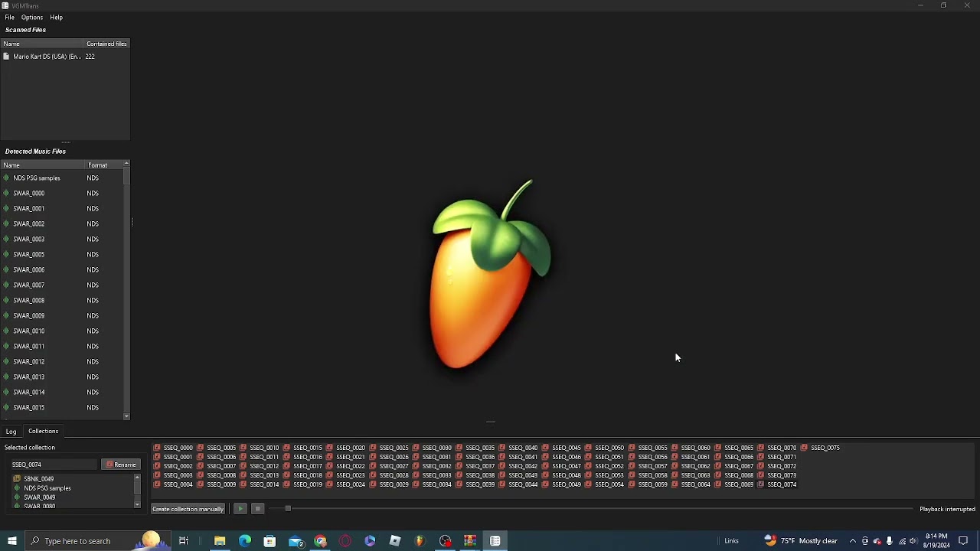Select the SSEQ_0019 collection
The width and height of the screenshot is (980, 551).
[x=302, y=484]
